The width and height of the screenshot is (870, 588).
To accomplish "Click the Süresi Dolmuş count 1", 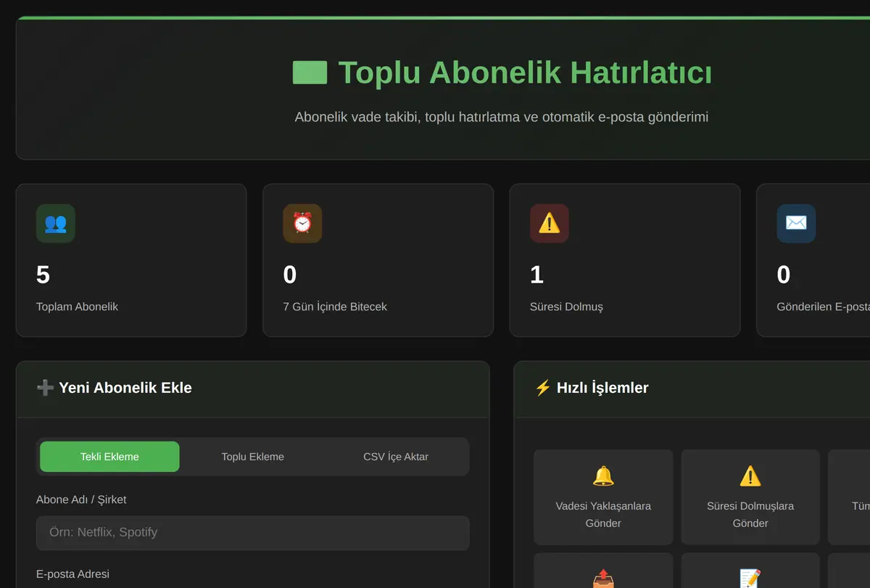I will tap(536, 275).
